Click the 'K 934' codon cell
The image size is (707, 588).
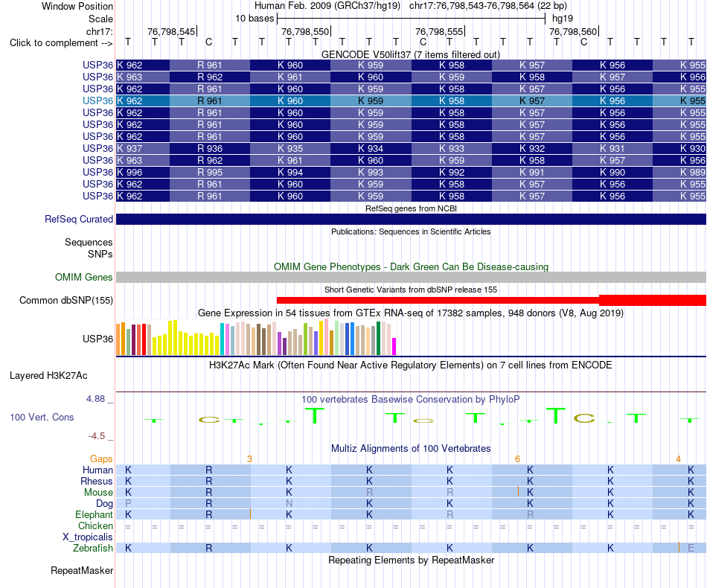(x=371, y=148)
